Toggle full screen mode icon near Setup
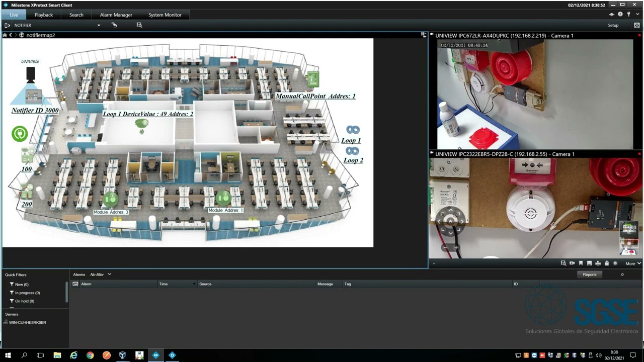 tap(637, 25)
